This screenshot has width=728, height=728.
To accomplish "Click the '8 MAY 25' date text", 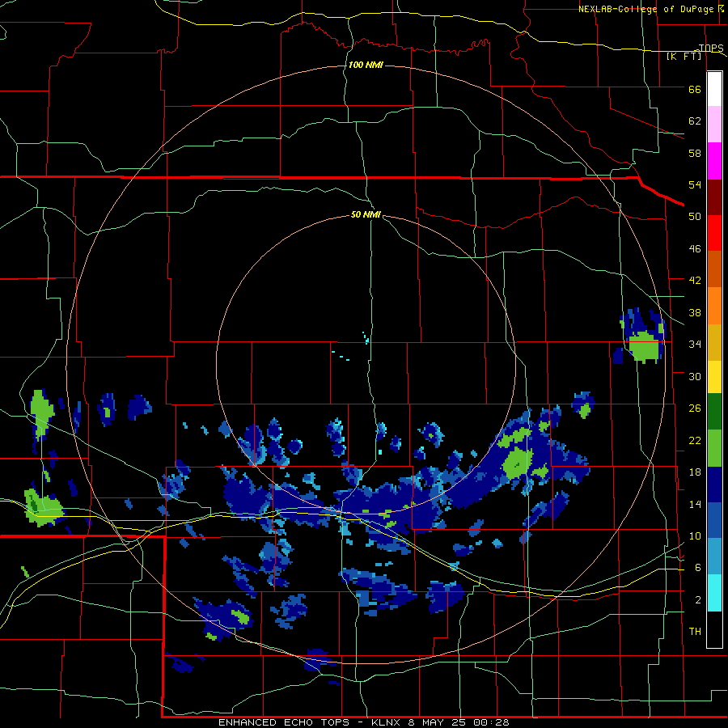I will pyautogui.click(x=438, y=722).
